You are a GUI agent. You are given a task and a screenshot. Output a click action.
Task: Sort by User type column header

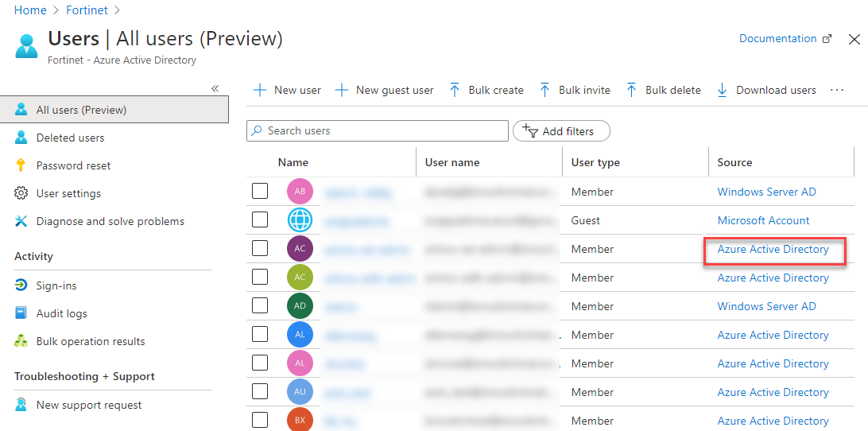coord(595,162)
